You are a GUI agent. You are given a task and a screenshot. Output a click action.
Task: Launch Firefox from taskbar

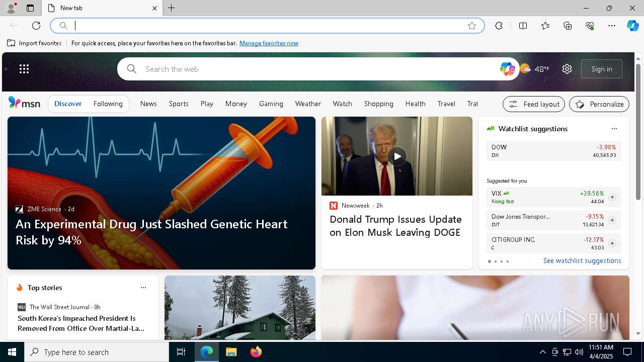[256, 352]
